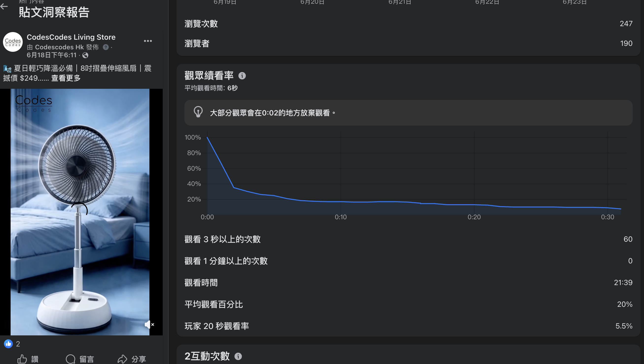Click the 21:39 watch time value

(x=623, y=283)
